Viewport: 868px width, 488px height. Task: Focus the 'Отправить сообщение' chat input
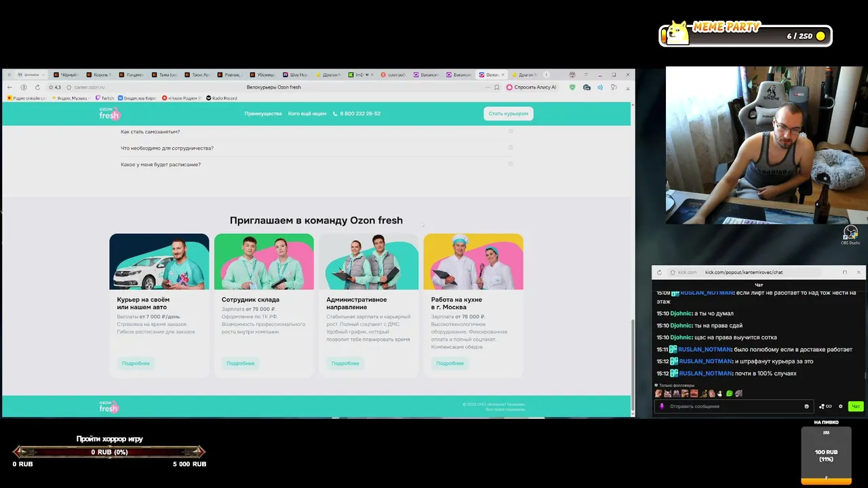click(734, 407)
